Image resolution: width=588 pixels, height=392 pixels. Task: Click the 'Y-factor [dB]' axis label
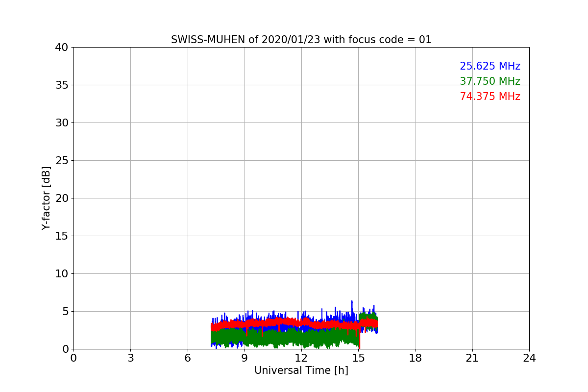(46, 198)
